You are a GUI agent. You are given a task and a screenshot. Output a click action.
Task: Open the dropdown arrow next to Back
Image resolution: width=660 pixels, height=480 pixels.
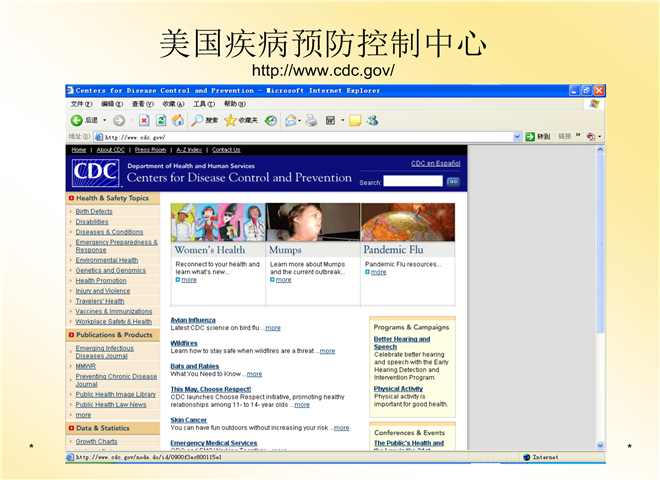click(x=104, y=121)
